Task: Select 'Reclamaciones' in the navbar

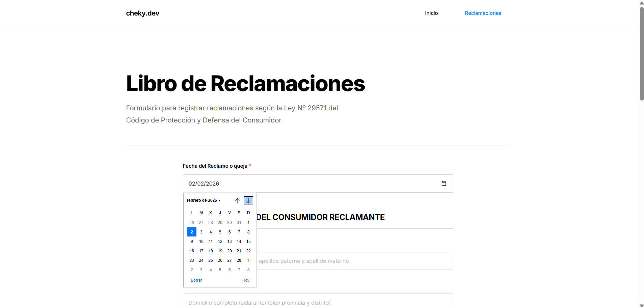Action: pos(483,13)
